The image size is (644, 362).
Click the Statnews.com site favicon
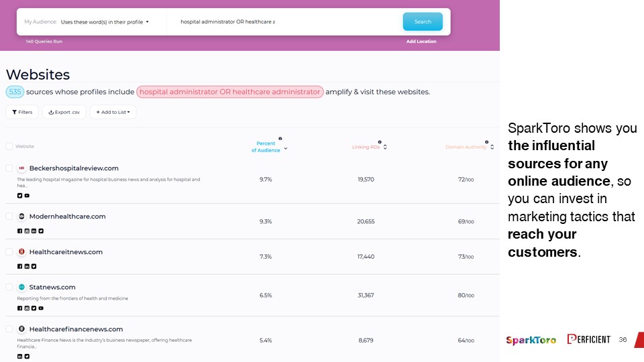(21, 287)
